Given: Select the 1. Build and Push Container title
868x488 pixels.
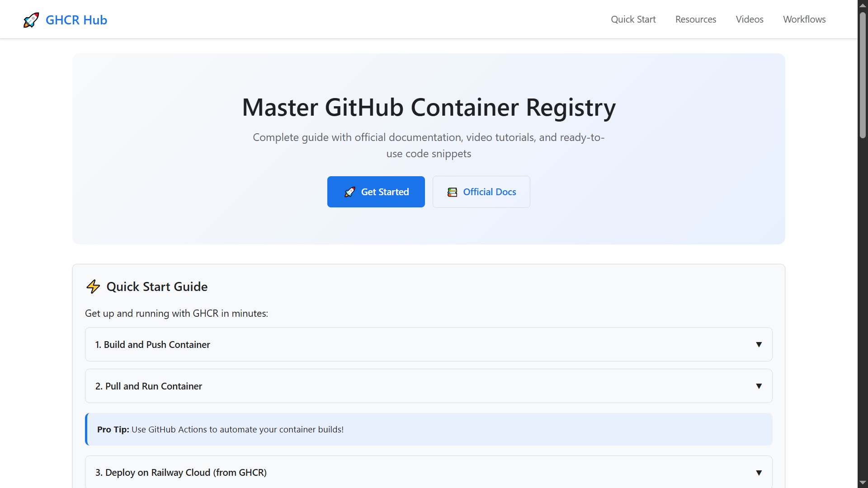Looking at the screenshot, I should (x=152, y=345).
